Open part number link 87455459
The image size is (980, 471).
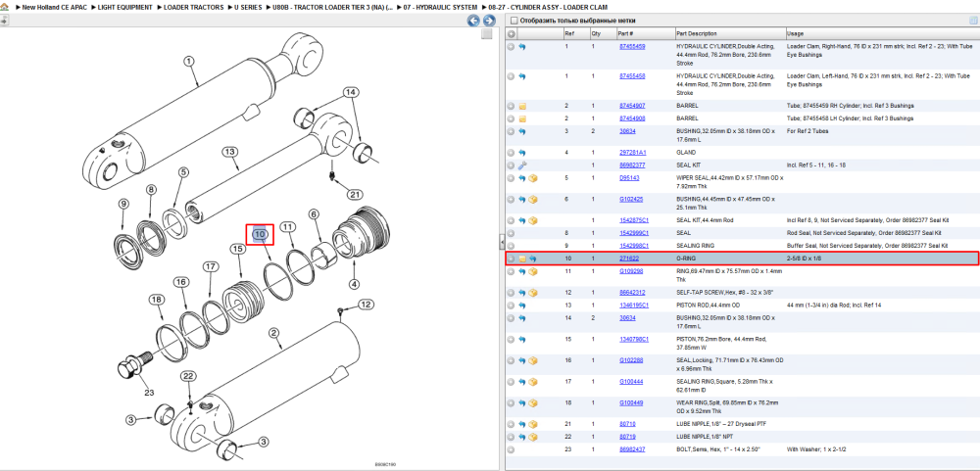coord(632,47)
